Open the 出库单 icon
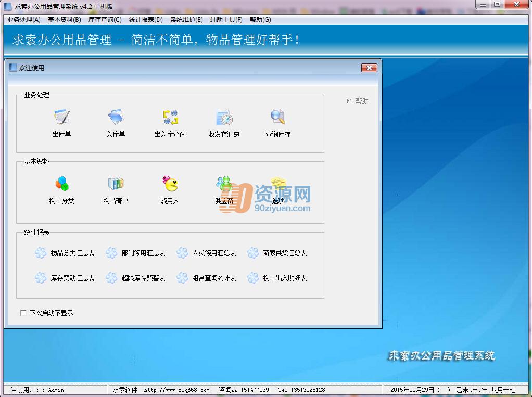 62,117
